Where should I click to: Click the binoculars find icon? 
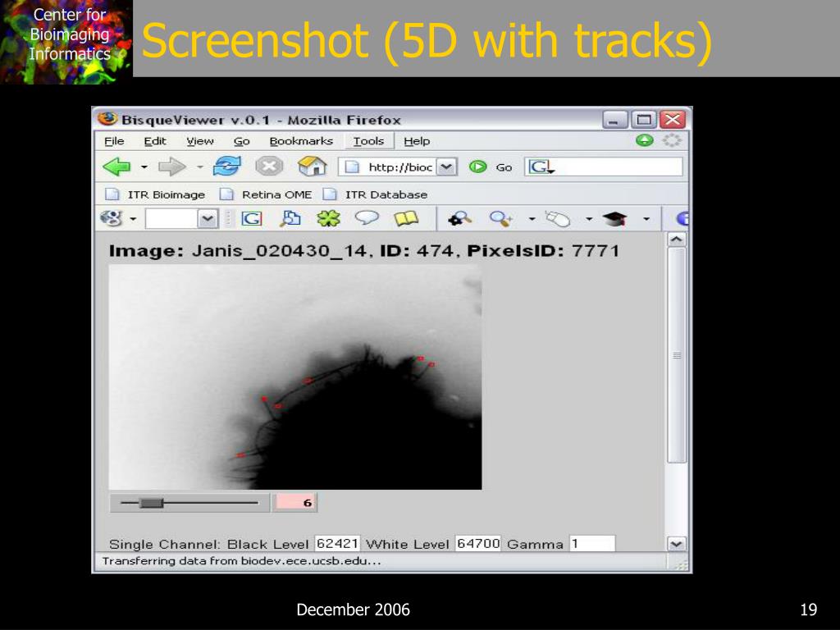(x=459, y=218)
